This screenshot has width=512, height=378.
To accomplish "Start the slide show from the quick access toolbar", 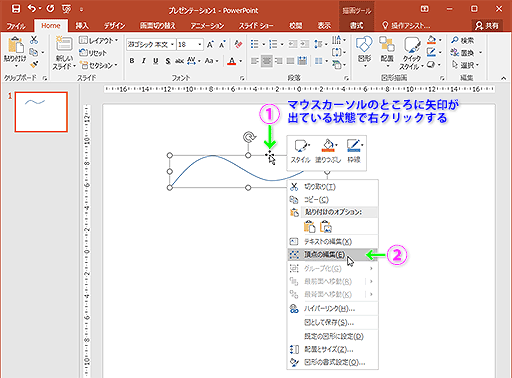I will (66, 9).
